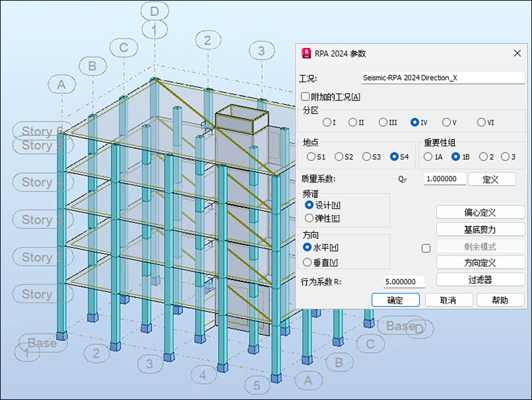Open 偏心定义 settings
This screenshot has height=400, width=532.
pyautogui.click(x=480, y=212)
